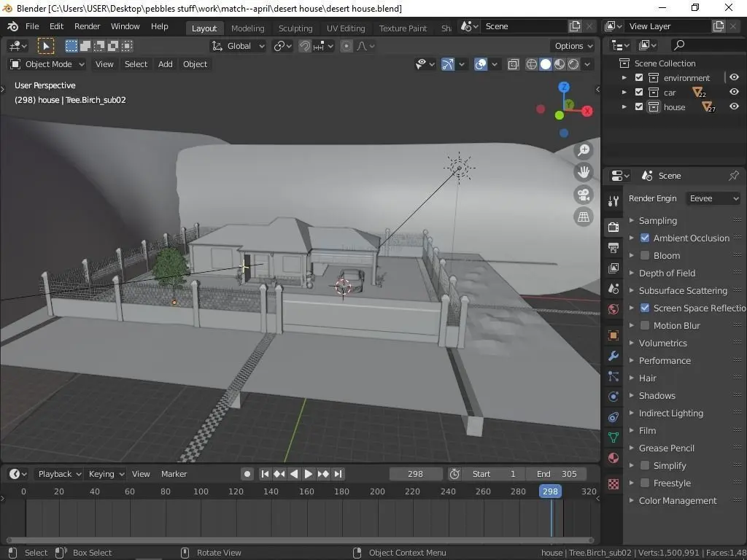747x560 pixels.
Task: Open the Material properties tab icon
Action: [x=614, y=458]
